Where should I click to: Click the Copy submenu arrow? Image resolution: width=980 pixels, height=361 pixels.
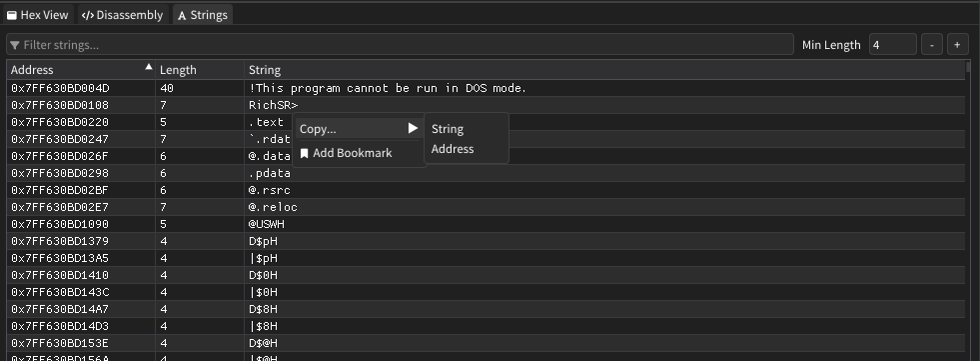tap(413, 128)
